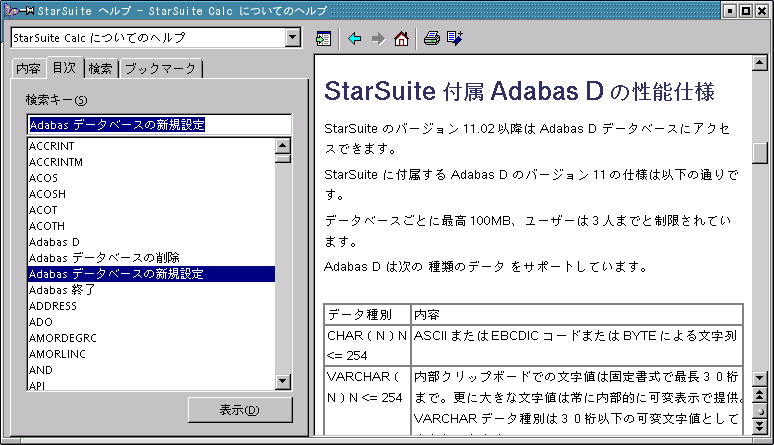Open the window menu icon in title bar

pos(11,10)
